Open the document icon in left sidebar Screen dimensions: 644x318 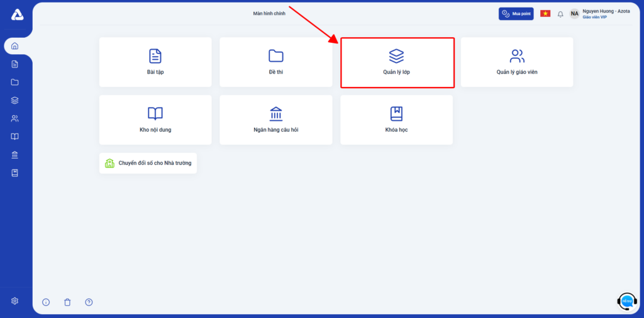tap(15, 64)
